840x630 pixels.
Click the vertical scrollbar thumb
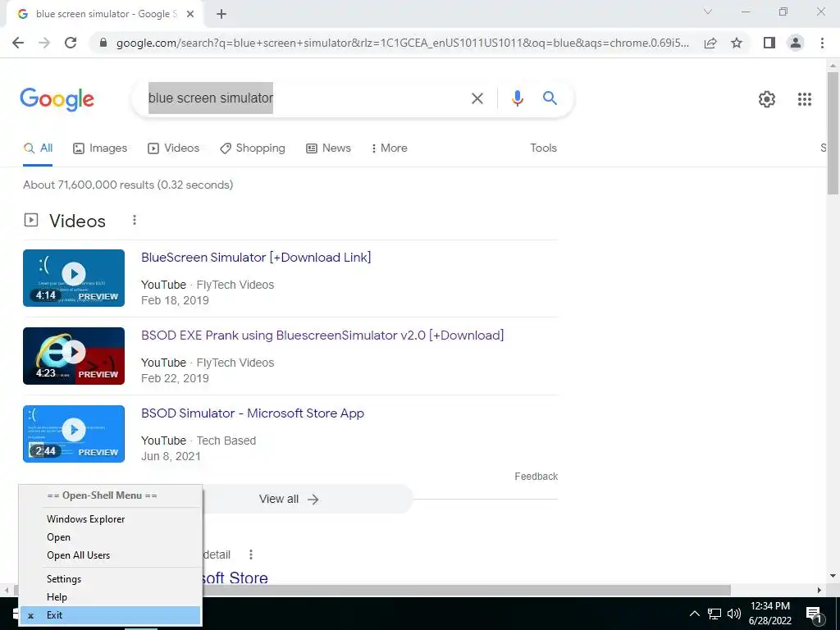pyautogui.click(x=833, y=133)
